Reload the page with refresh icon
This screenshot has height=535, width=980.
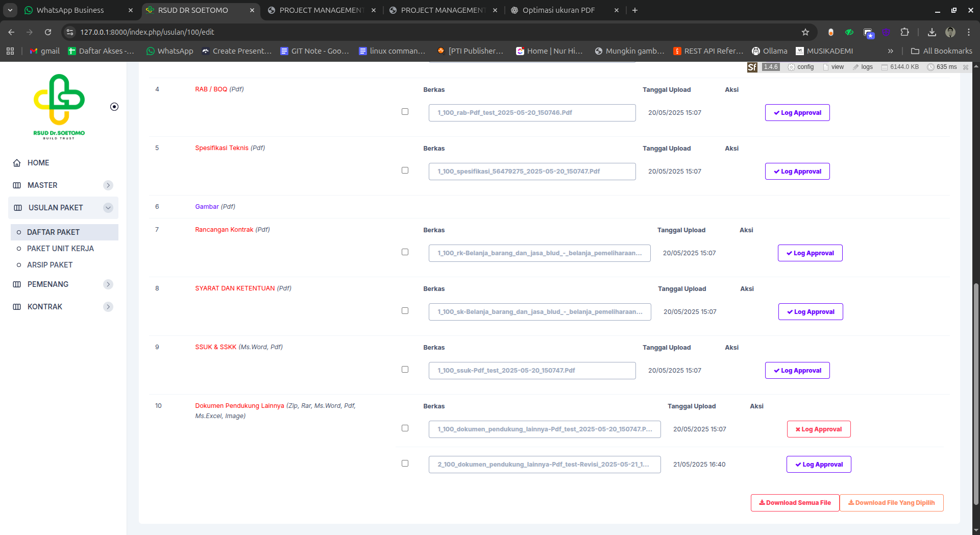tap(48, 32)
